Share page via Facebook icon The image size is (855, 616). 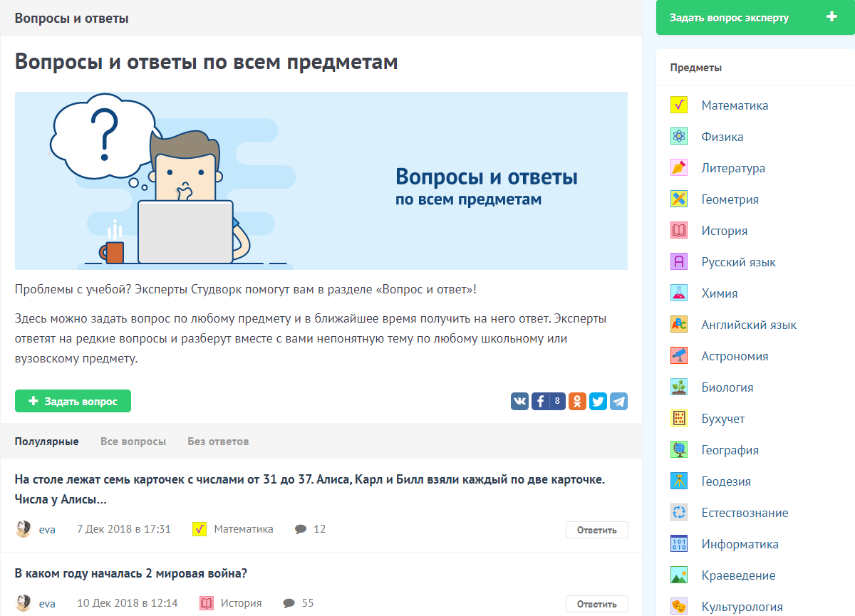coord(541,401)
